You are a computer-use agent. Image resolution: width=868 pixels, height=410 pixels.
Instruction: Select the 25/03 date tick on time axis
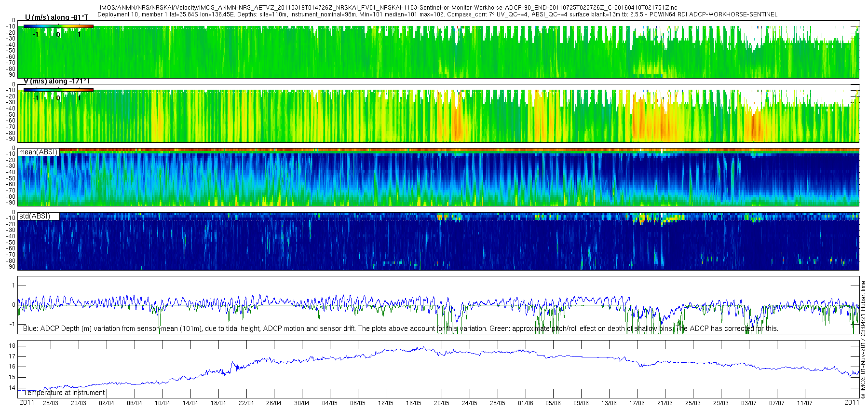tap(51, 403)
